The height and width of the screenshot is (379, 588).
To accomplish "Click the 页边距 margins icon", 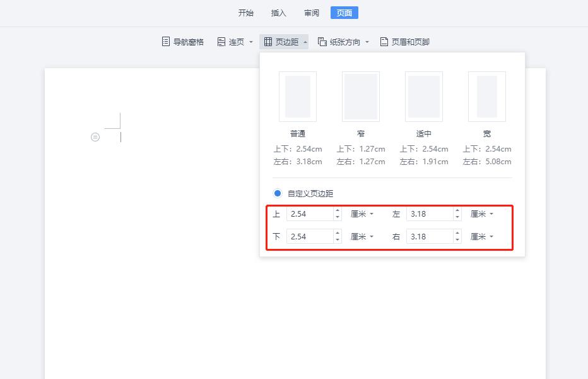I will tap(268, 42).
